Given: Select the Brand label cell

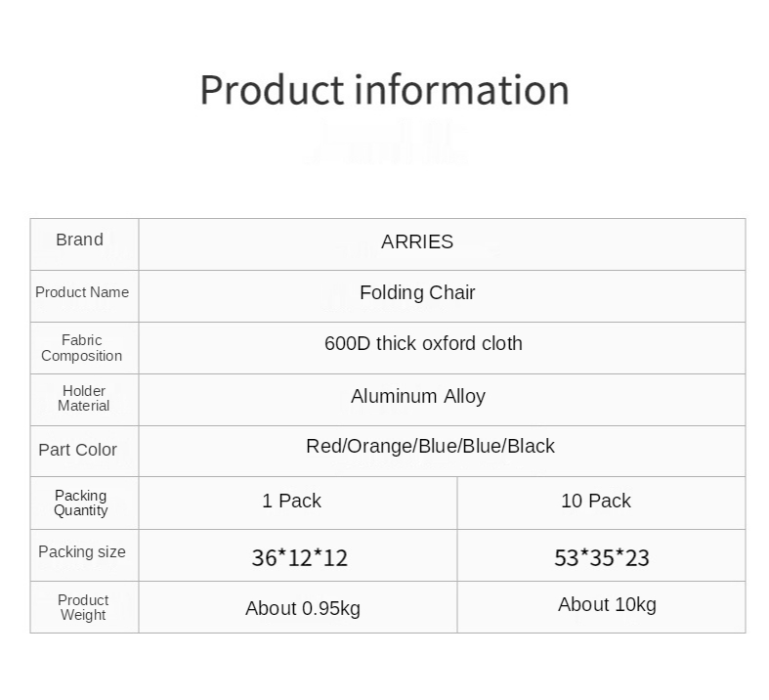Looking at the screenshot, I should (79, 241).
